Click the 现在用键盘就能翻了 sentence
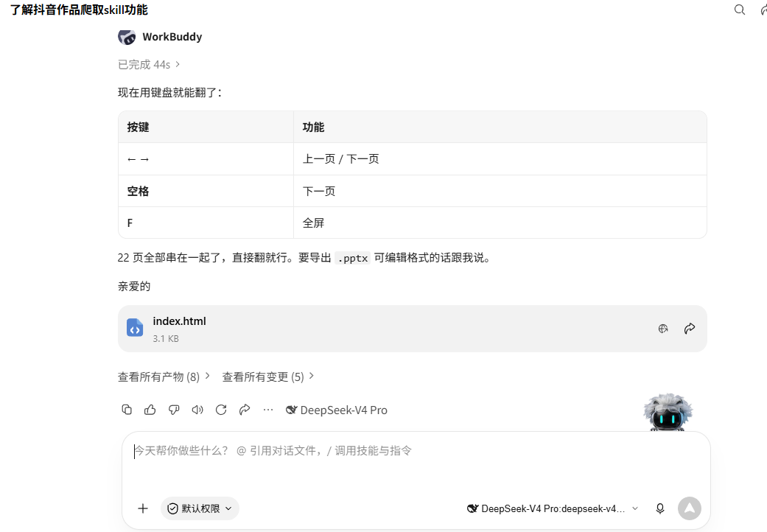This screenshot has height=532, width=767. tap(169, 92)
